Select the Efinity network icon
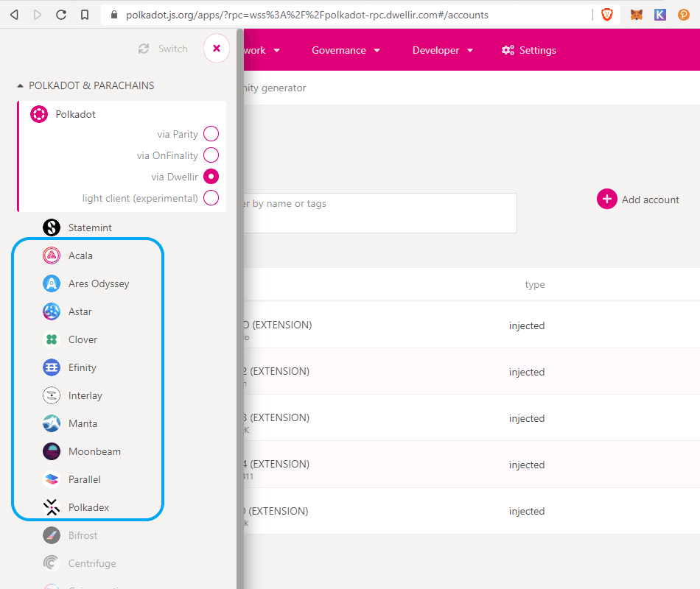The width and height of the screenshot is (700, 589). (x=52, y=367)
